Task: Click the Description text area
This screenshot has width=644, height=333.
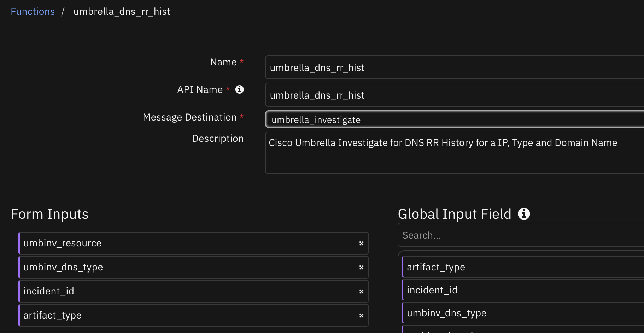Action: click(455, 153)
